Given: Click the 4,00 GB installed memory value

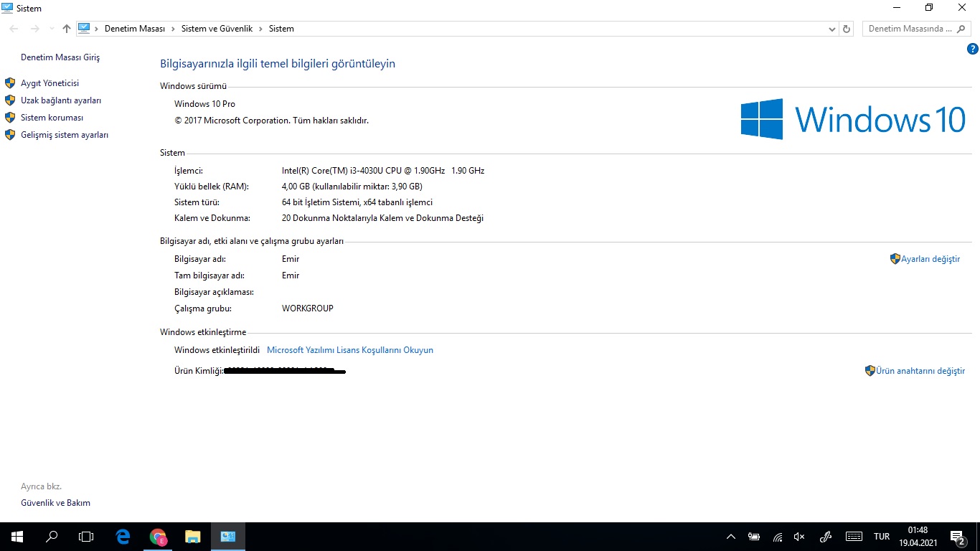Looking at the screenshot, I should [x=352, y=187].
